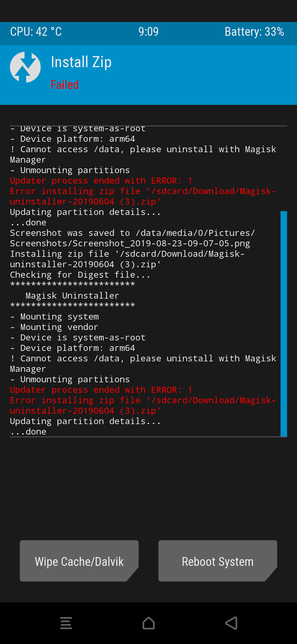The height and width of the screenshot is (644, 297).
Task: Tap the CPU temperature readout
Action: click(x=36, y=32)
